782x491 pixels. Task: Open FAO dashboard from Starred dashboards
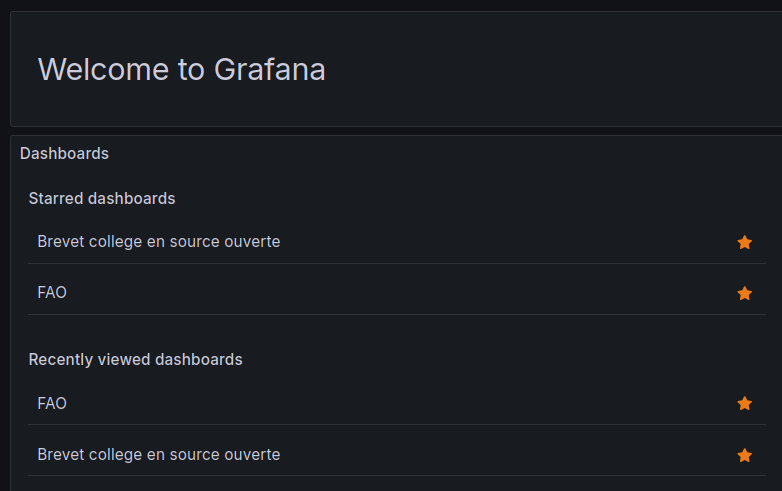[52, 293]
